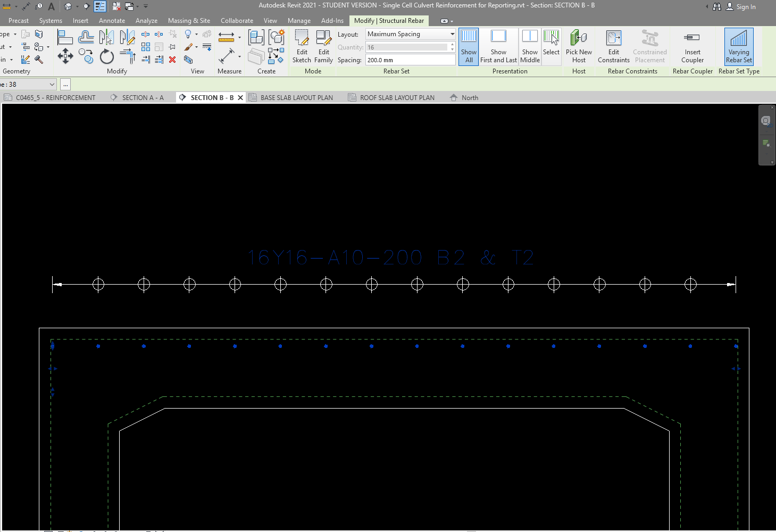Click the Delete red X icon

click(x=172, y=60)
